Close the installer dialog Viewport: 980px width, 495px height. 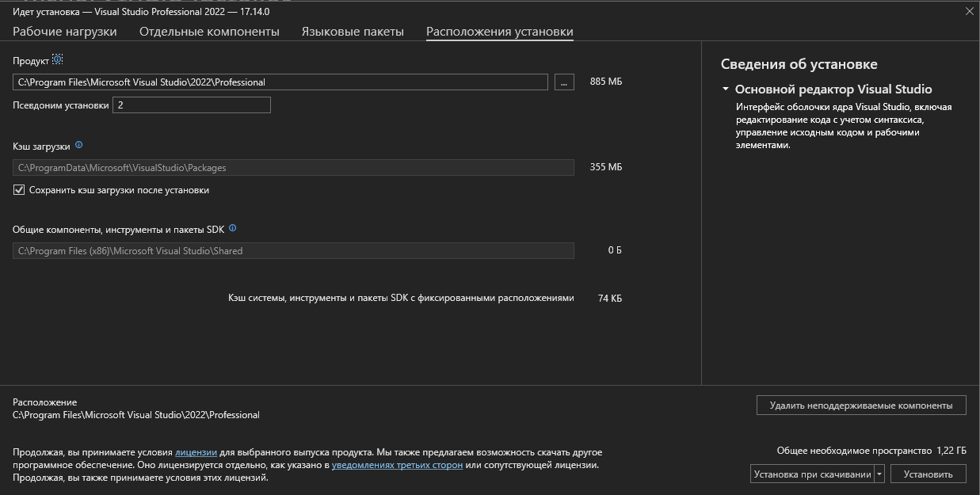coord(970,11)
